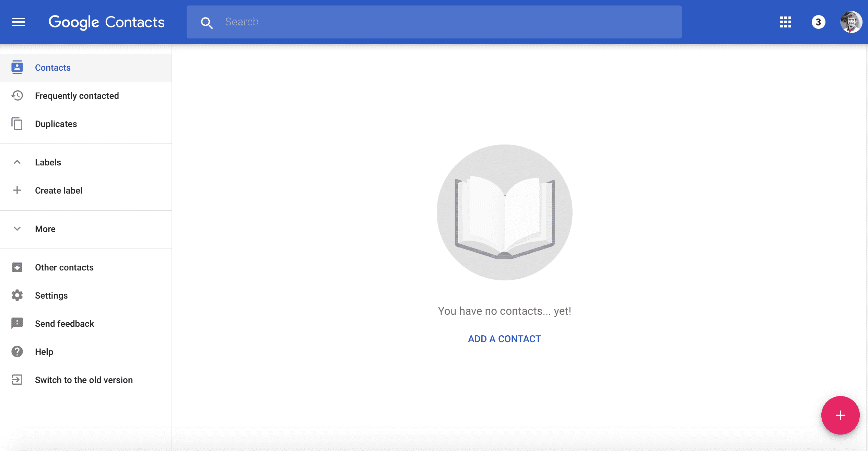Open Settings page

pyautogui.click(x=51, y=295)
